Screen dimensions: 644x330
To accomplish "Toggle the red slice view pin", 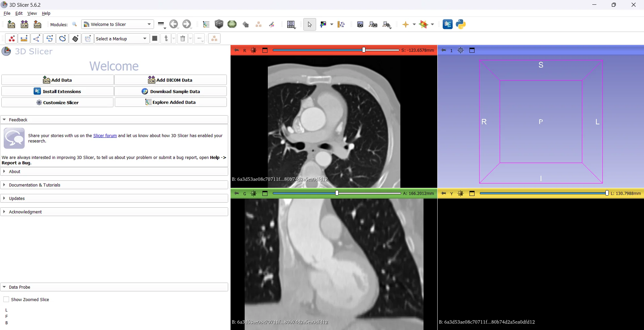I will pyautogui.click(x=237, y=50).
